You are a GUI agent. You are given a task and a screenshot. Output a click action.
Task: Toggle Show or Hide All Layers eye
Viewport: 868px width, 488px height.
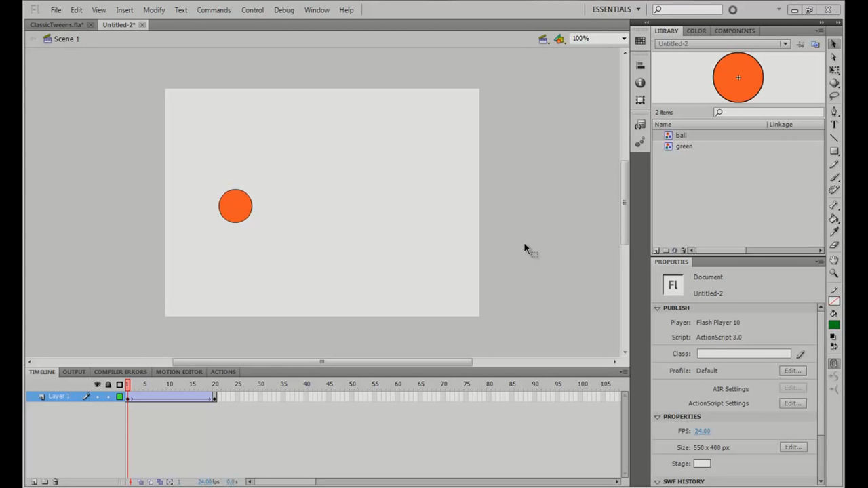point(97,384)
